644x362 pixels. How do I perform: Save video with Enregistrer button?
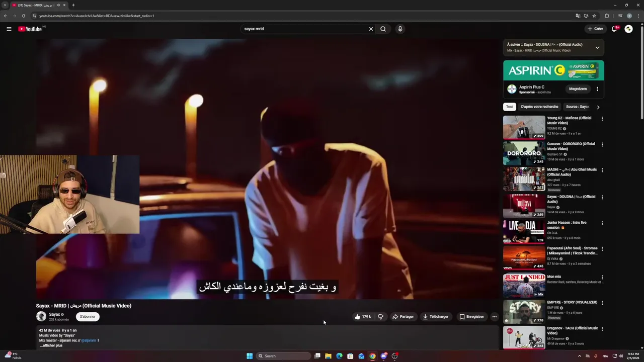[x=472, y=317]
